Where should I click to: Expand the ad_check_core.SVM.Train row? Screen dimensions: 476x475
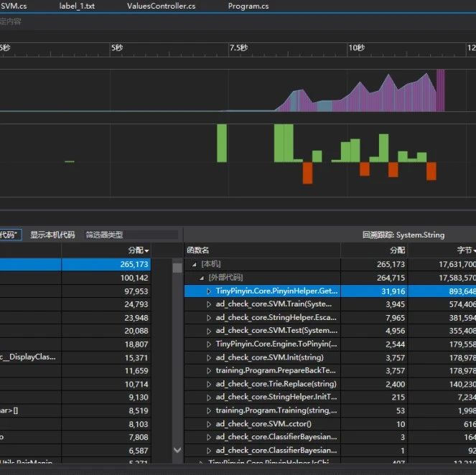click(209, 304)
